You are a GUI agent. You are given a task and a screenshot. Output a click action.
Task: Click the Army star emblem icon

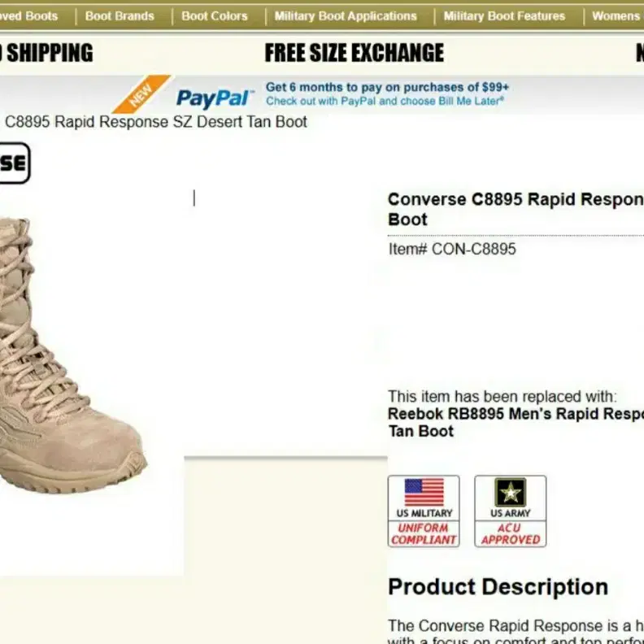click(x=510, y=492)
